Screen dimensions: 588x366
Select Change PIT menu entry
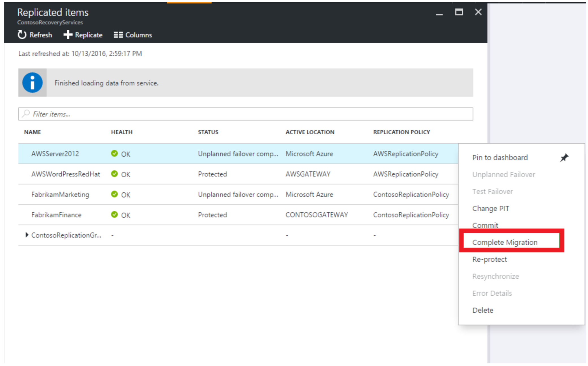pyautogui.click(x=491, y=208)
